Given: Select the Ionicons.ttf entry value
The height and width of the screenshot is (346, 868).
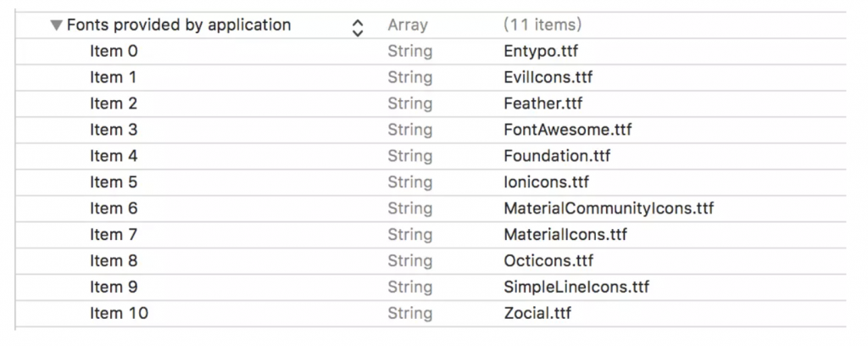Looking at the screenshot, I should point(546,182).
